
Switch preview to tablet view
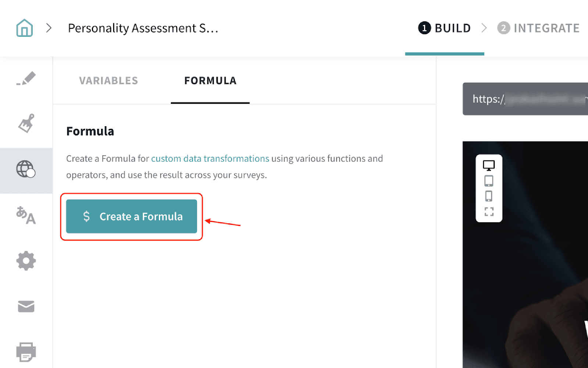[x=488, y=181]
